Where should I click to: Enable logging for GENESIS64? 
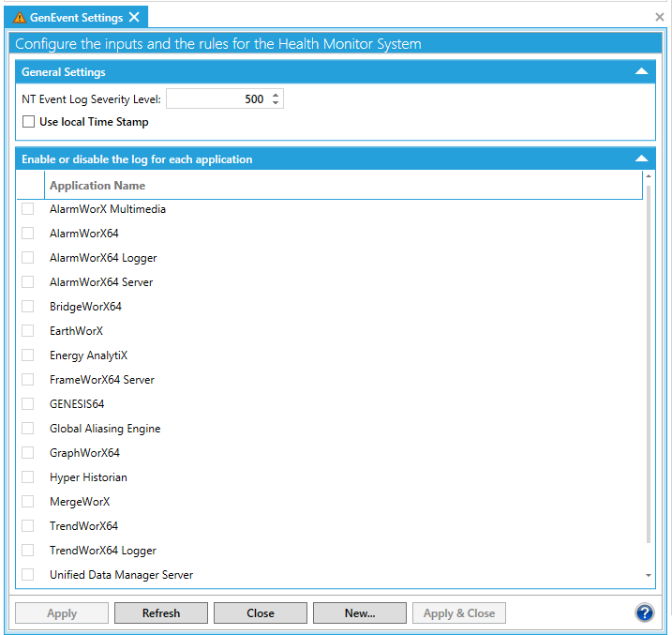coord(28,404)
